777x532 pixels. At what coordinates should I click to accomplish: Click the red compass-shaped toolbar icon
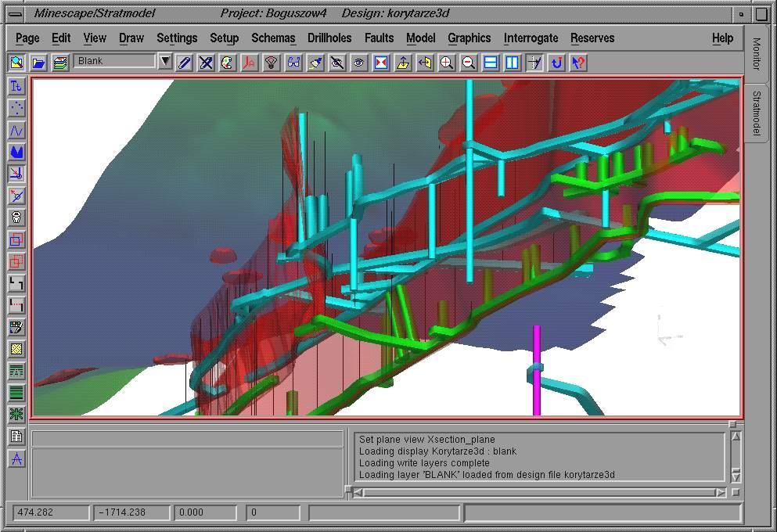[x=250, y=63]
